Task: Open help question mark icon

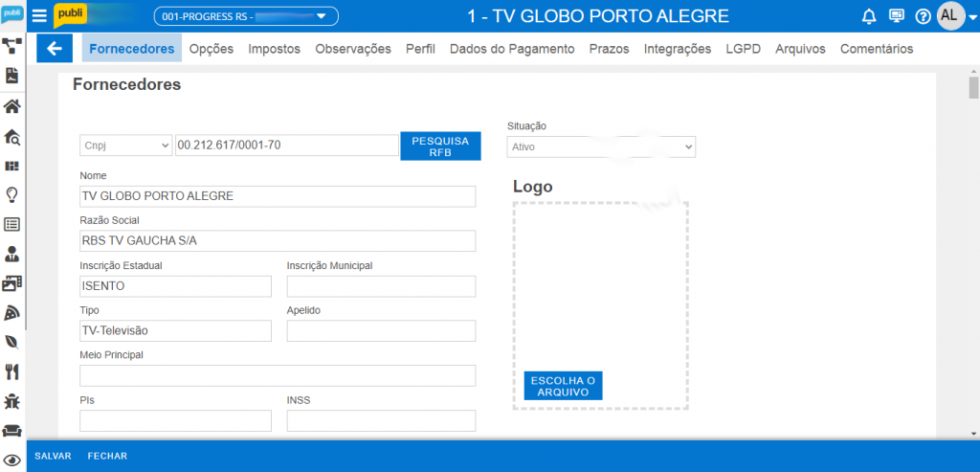Action: (923, 16)
